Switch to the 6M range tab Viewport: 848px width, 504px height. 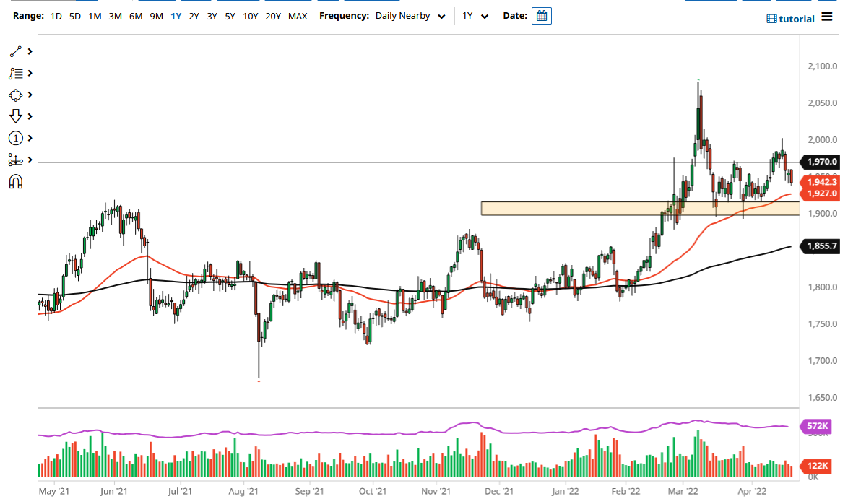134,15
